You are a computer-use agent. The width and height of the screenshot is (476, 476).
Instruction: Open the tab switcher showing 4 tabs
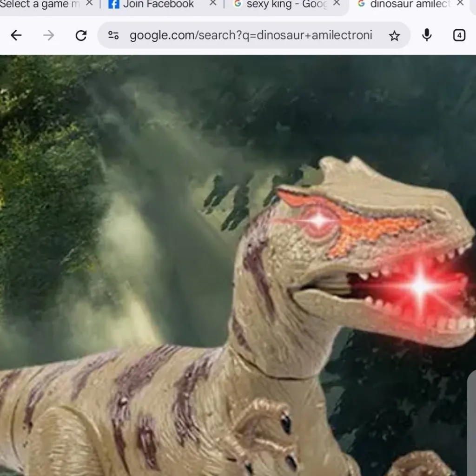coord(459,35)
